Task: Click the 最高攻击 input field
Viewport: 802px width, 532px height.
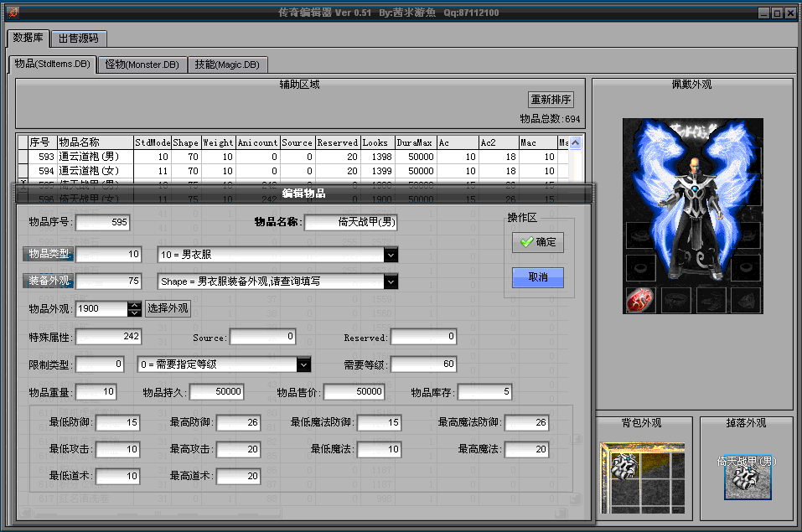Action: [x=238, y=449]
